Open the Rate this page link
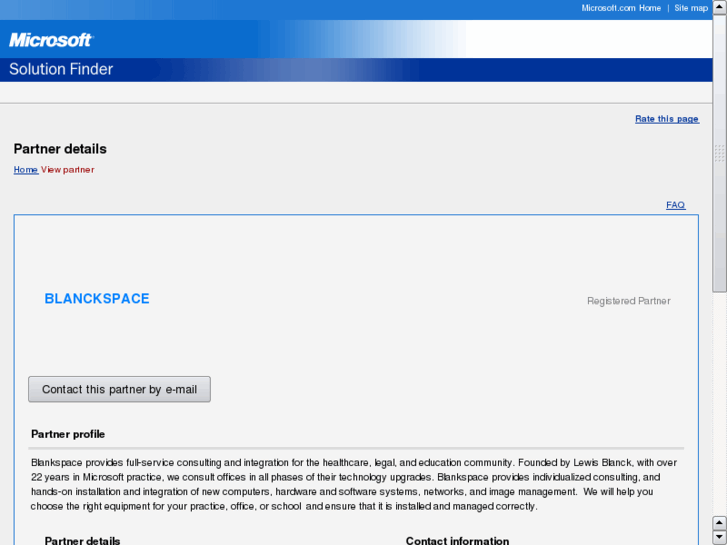The image size is (727, 545). [x=667, y=119]
